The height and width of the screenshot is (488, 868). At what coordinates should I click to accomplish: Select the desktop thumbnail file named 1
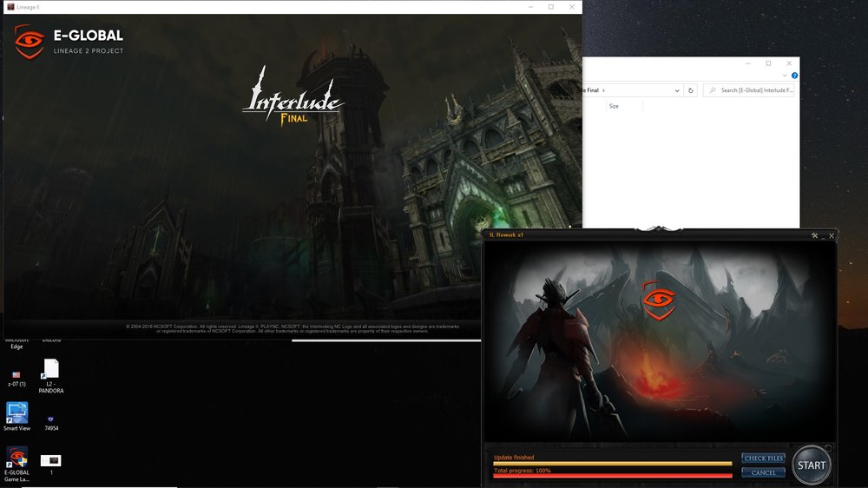(51, 460)
